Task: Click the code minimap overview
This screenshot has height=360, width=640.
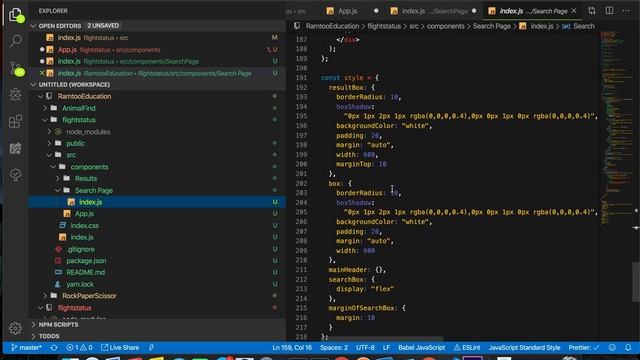Action: pyautogui.click(x=616, y=127)
